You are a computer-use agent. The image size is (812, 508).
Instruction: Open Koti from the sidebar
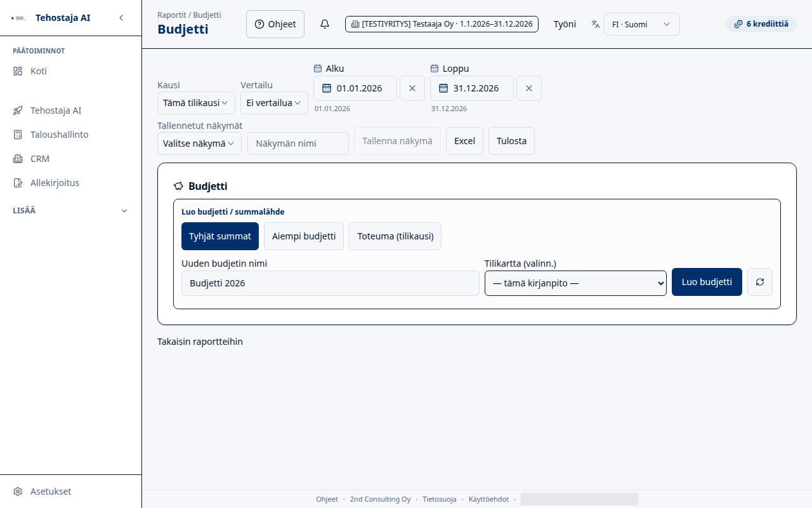tap(70, 71)
